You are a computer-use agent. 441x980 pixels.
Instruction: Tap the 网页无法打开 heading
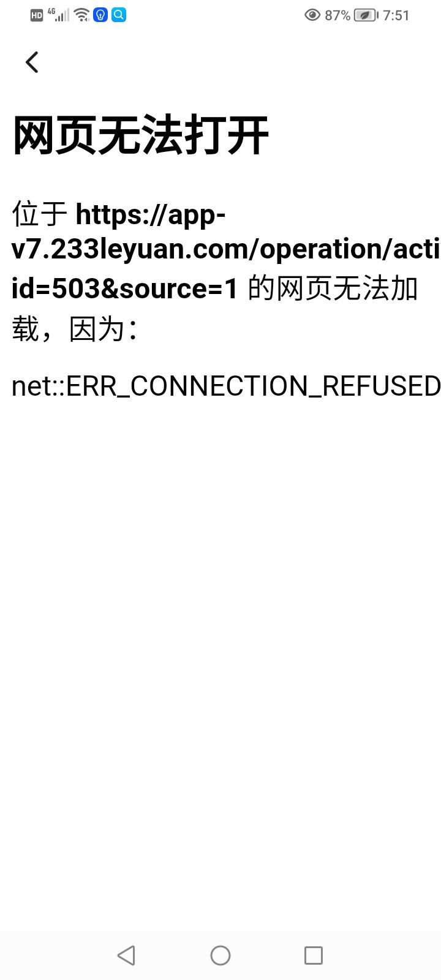[141, 135]
